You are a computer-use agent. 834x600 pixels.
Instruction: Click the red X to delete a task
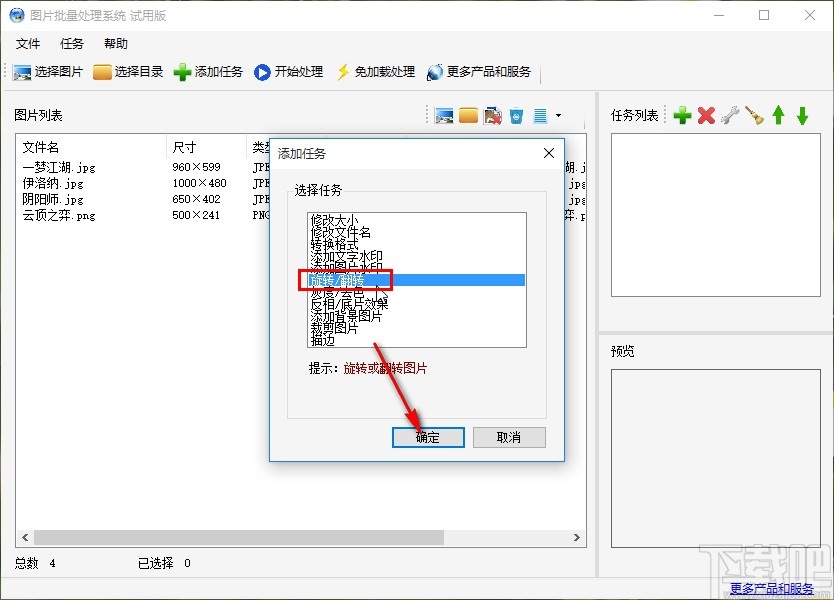pos(707,114)
